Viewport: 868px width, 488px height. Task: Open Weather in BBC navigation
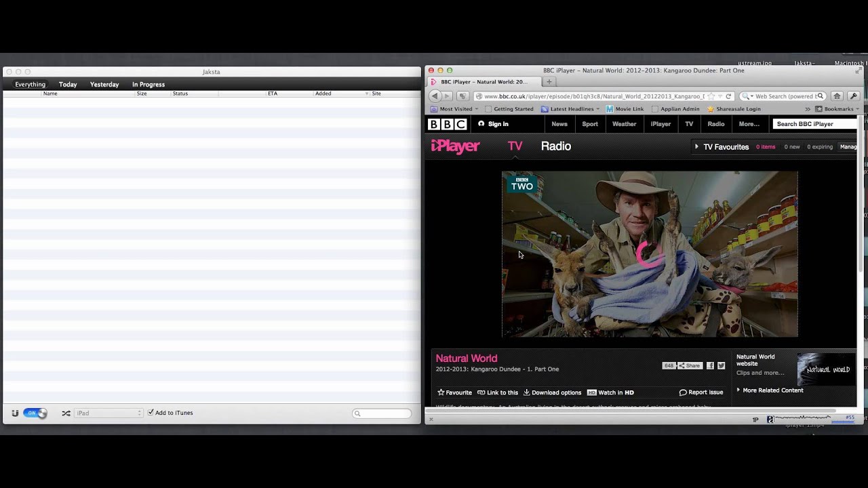point(625,124)
